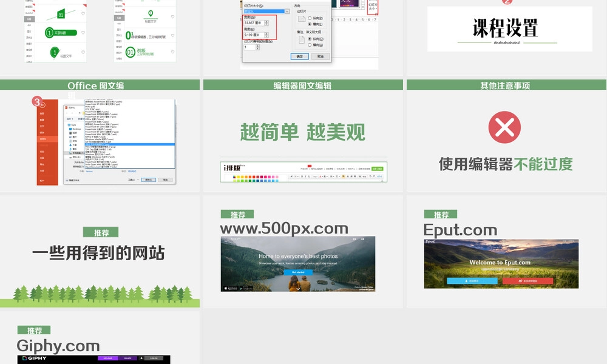The height and width of the screenshot is (364, 607).
Task: Click the Office 图文编 slide header
Action: coord(100,85)
